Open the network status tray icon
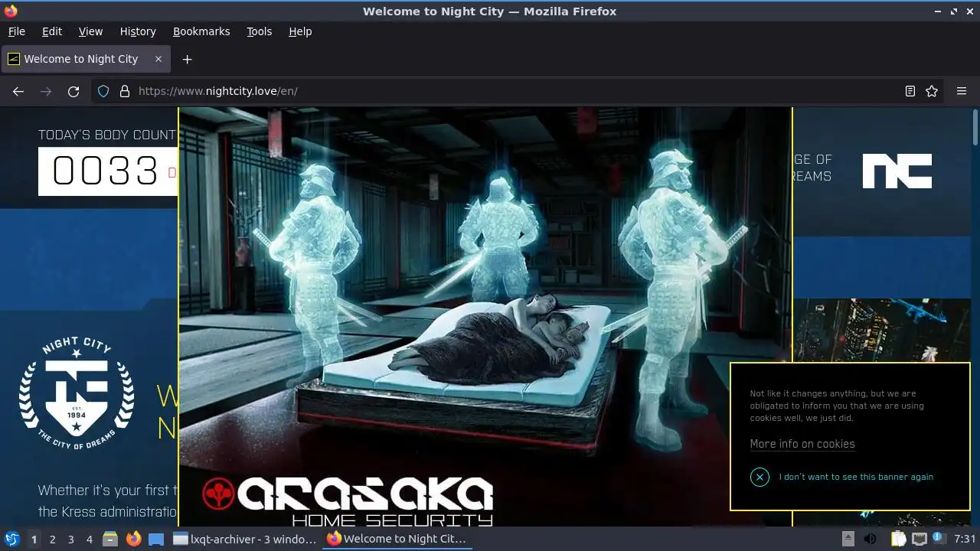Viewport: 980px width, 551px height. (x=919, y=539)
